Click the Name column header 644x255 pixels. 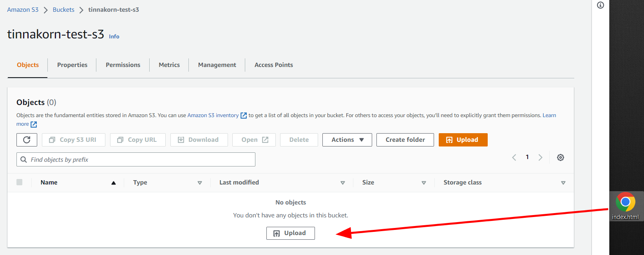tap(49, 183)
